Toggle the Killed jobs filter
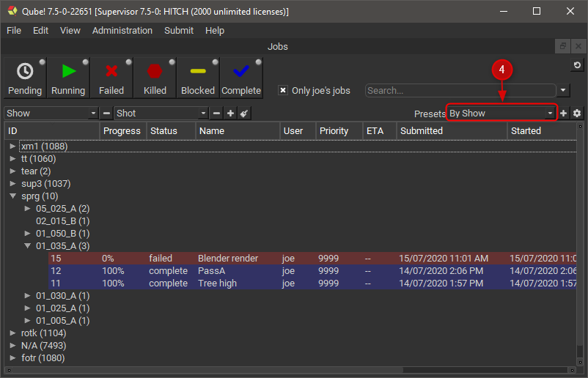588x378 pixels. (x=155, y=78)
